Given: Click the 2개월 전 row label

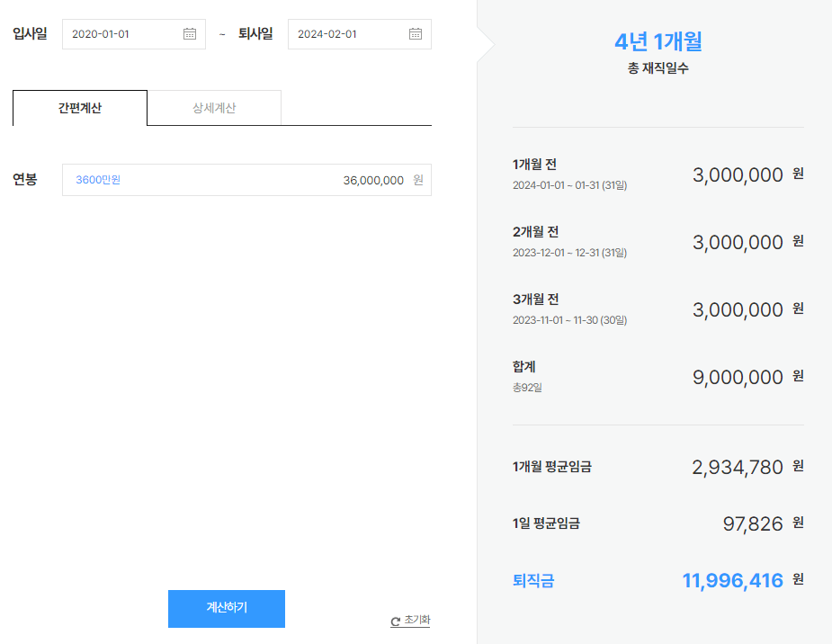Looking at the screenshot, I should [535, 232].
